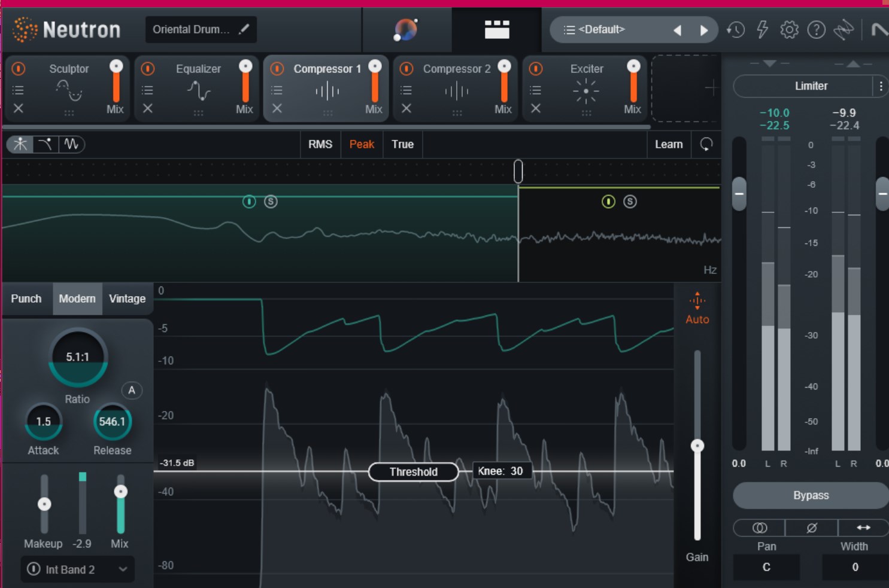Open the undo history clock icon
The image size is (889, 588).
pyautogui.click(x=736, y=29)
